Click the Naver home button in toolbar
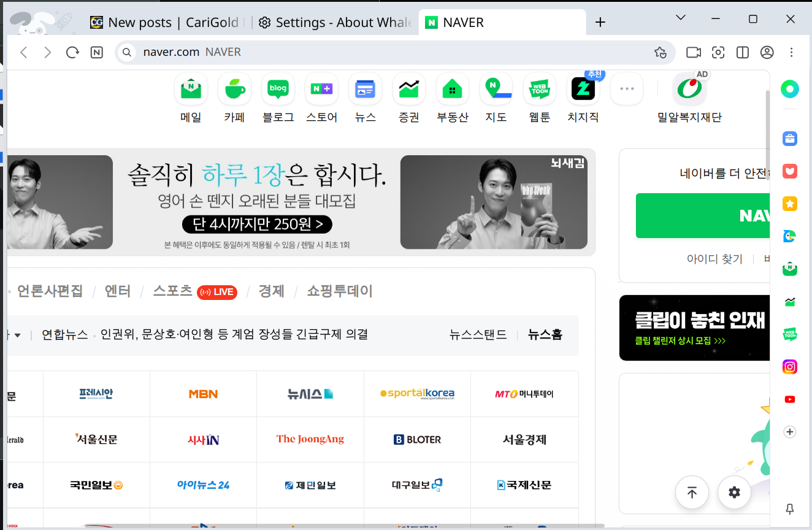Viewport: 812px width, 530px height. (96, 52)
